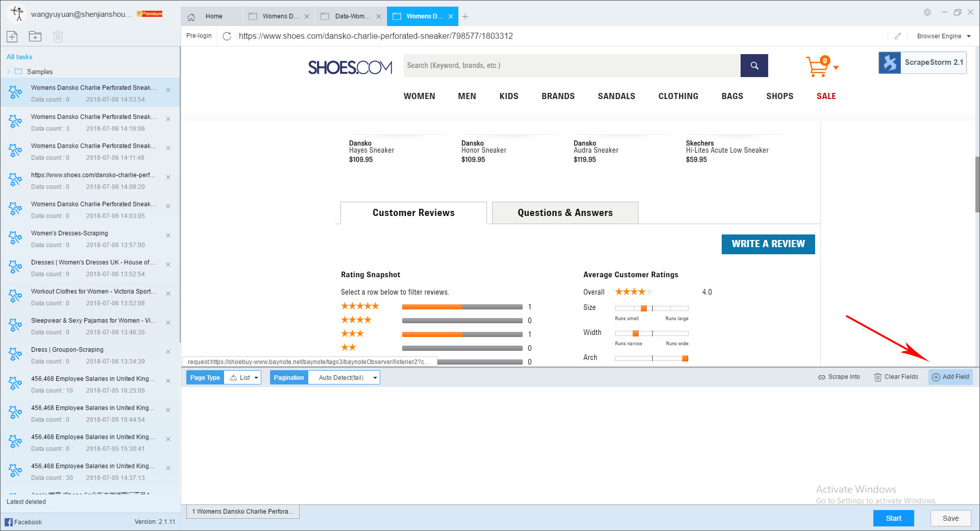Switch to the first Womens D... tab
Image resolution: width=980 pixels, height=531 pixels.
click(279, 16)
